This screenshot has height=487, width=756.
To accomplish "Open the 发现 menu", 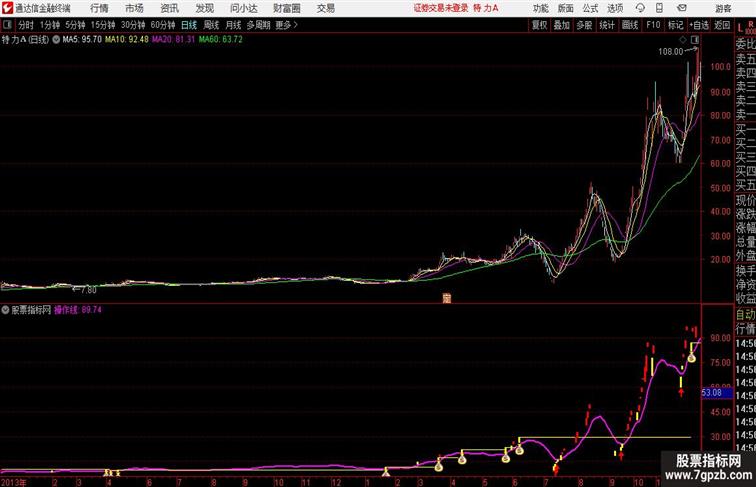I will pos(204,8).
